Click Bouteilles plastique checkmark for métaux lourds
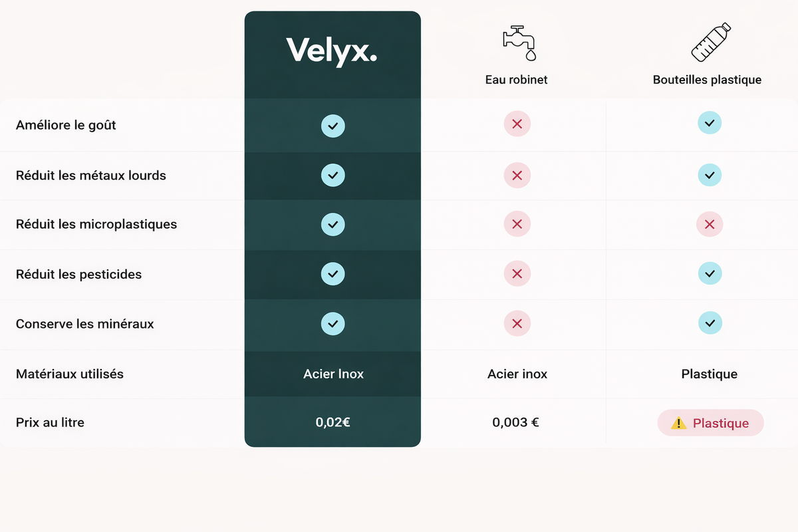798x532 pixels. click(710, 175)
